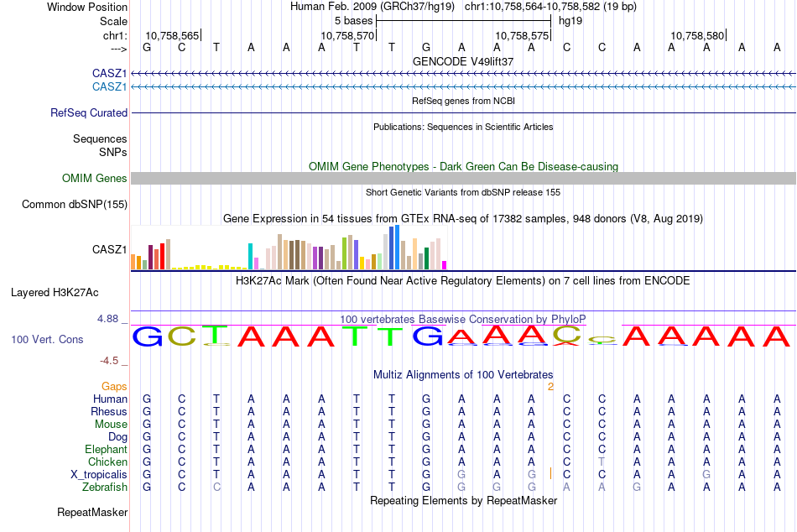This screenshot has width=797, height=532.
Task: Click the Elephant alignment row label
Action: tap(107, 449)
